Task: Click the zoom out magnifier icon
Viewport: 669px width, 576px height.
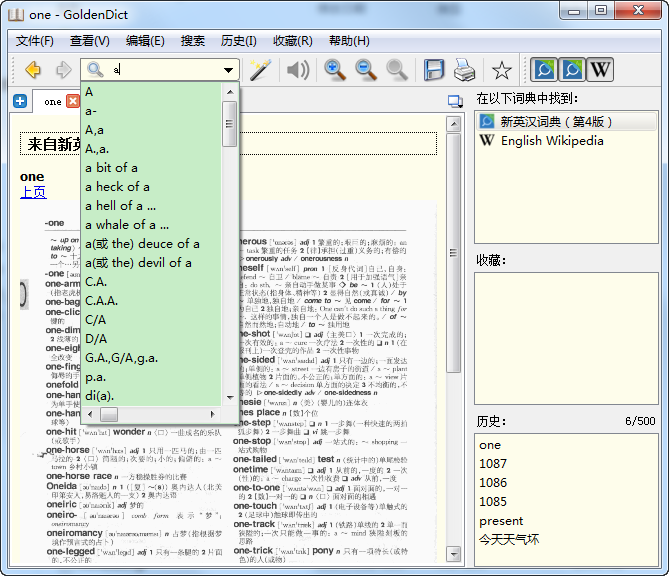Action: pos(366,70)
